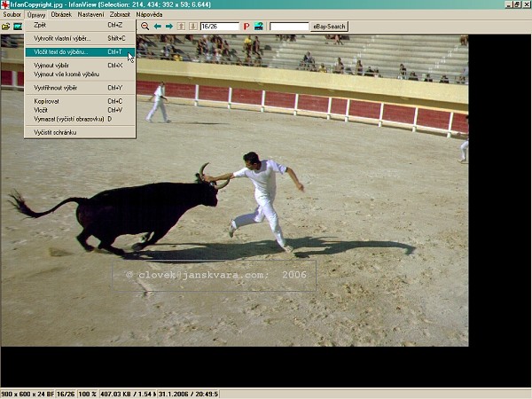
Task: Click the Open file folder icon
Action: (6, 27)
